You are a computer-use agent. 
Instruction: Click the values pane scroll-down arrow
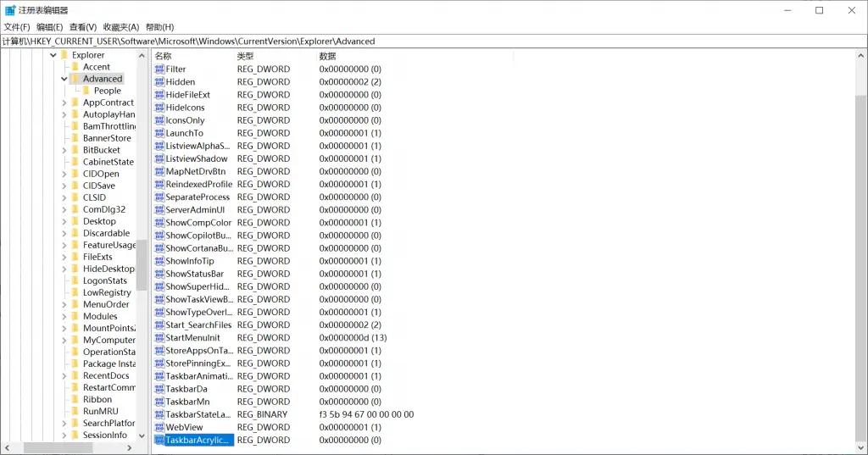point(861,447)
